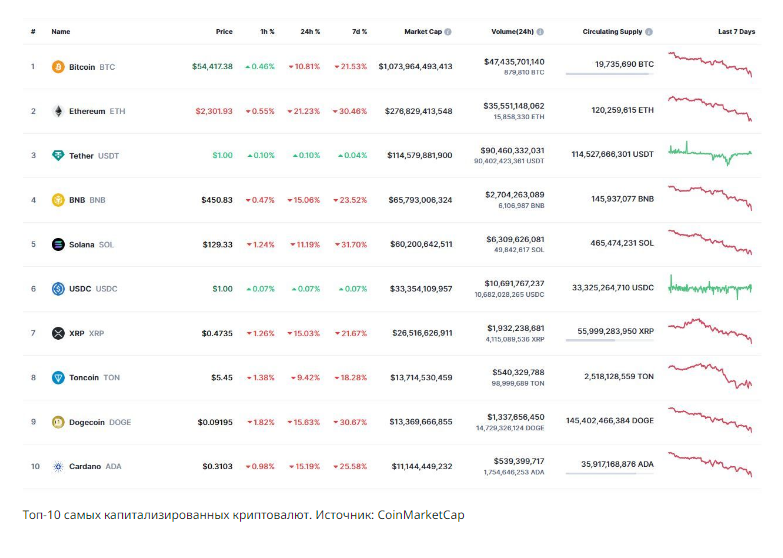Open XRP's 7-day sparkline chart
This screenshot has width=783, height=558.
point(710,331)
